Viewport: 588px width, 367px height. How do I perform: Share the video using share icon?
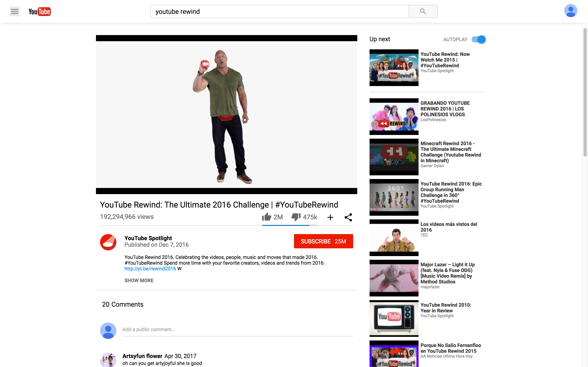(x=348, y=217)
